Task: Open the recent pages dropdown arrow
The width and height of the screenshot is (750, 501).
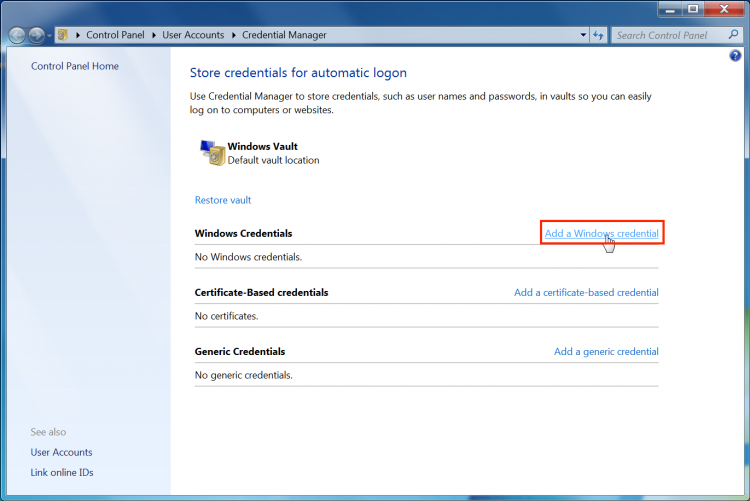Action: 49,35
